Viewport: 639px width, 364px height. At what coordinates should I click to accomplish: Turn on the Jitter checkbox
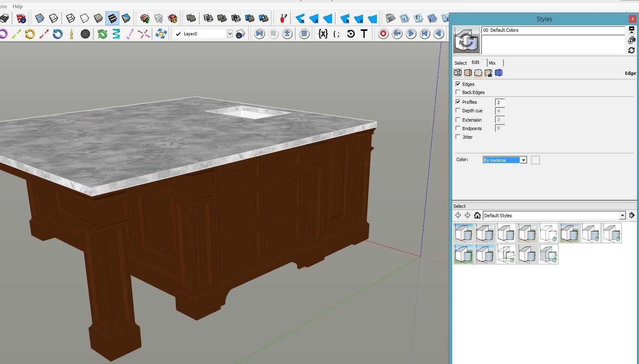[x=458, y=137]
